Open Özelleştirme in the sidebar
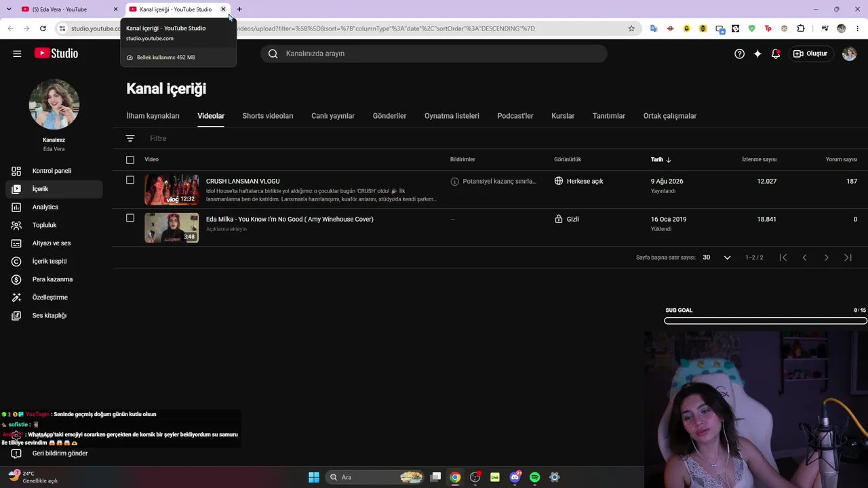Screen dimensions: 868x488 point(54,298)
